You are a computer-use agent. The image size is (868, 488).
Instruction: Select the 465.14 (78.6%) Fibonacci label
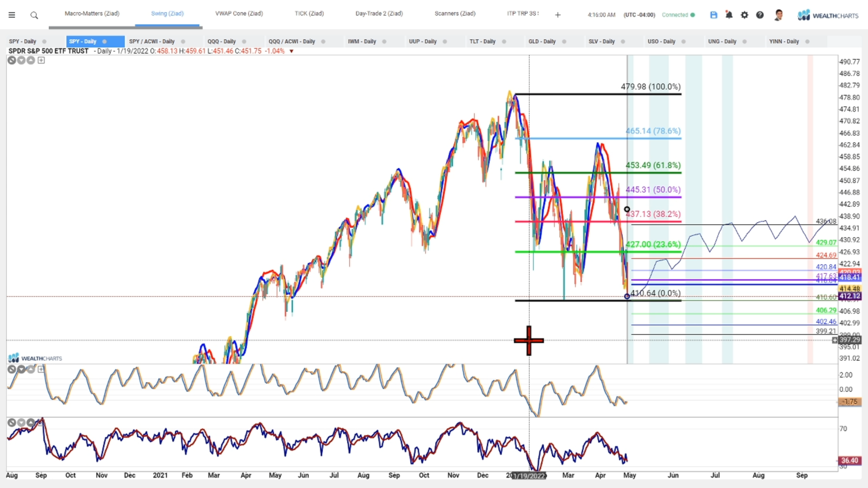click(653, 131)
